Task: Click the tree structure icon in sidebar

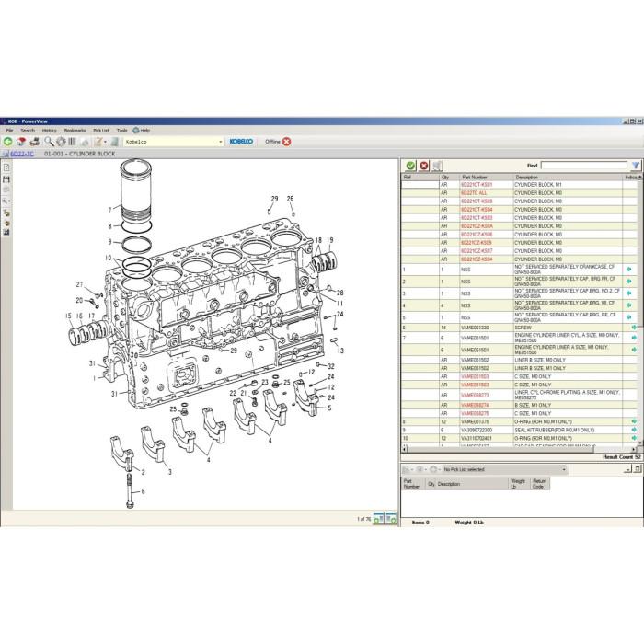Action: [x=6, y=213]
